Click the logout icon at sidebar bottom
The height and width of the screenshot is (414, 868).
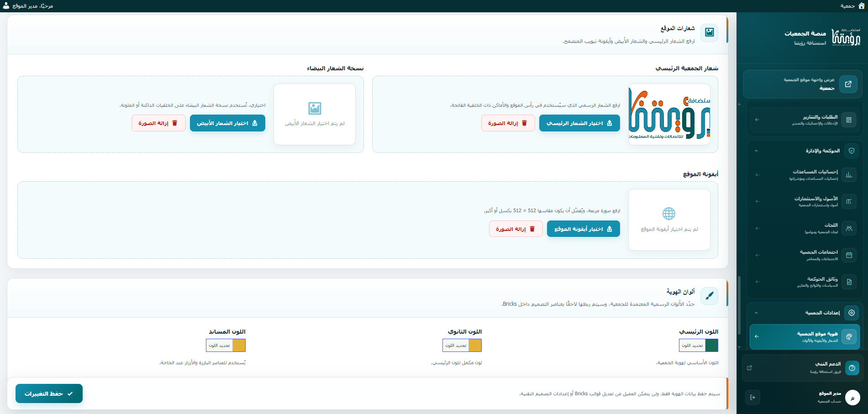pyautogui.click(x=752, y=397)
